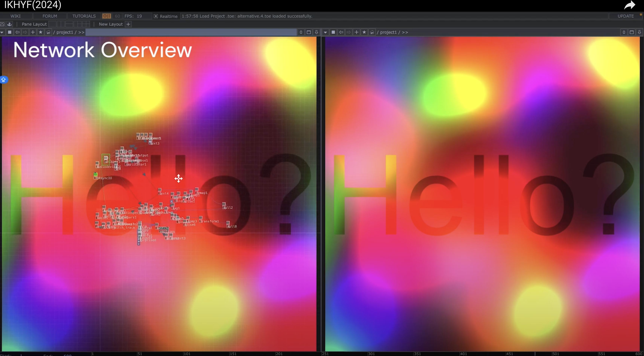Screen dimensions: 644x356
Task: Select the whisper1 node in network
Action: 106,158
